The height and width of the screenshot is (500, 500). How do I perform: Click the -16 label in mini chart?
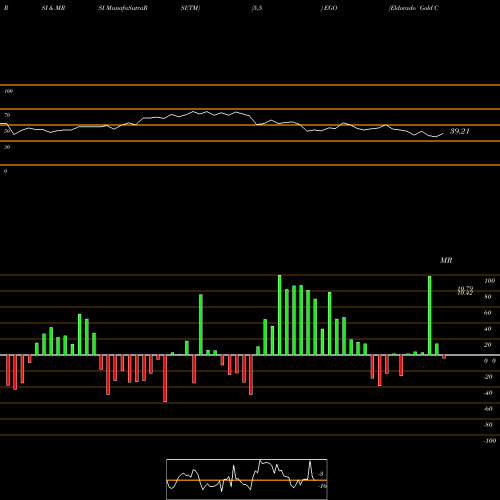(322, 486)
